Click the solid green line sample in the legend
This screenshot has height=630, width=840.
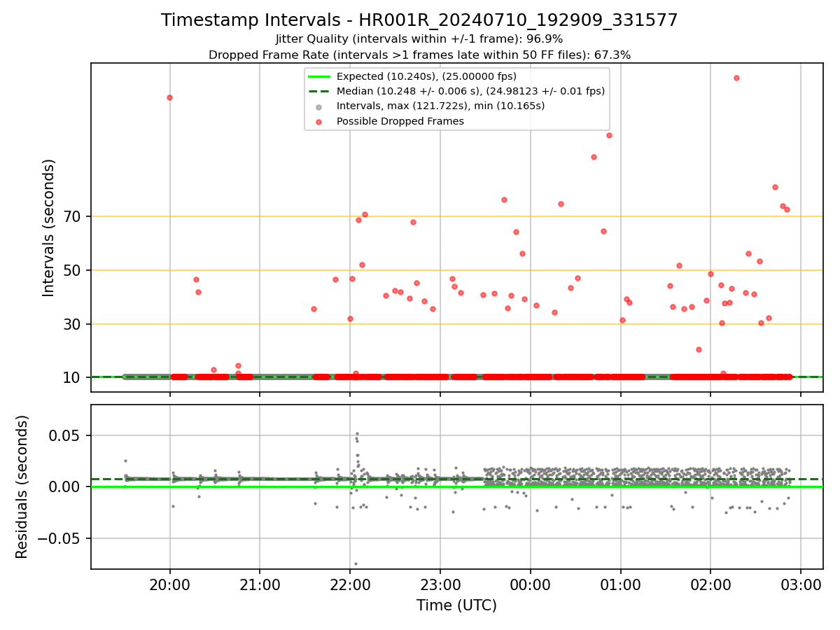pyautogui.click(x=319, y=76)
